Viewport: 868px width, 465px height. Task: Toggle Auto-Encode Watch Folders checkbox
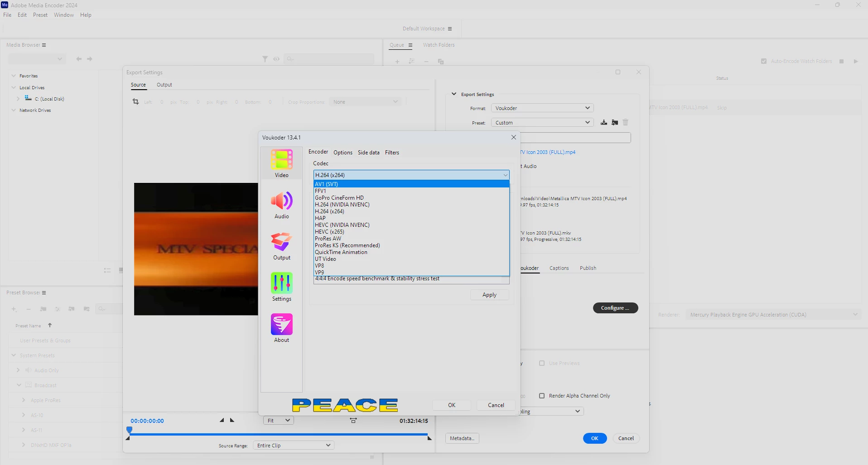[764, 61]
